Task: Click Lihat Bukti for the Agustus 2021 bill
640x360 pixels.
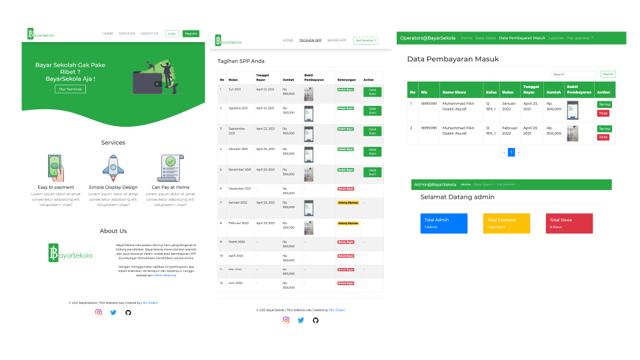Action: (372, 111)
